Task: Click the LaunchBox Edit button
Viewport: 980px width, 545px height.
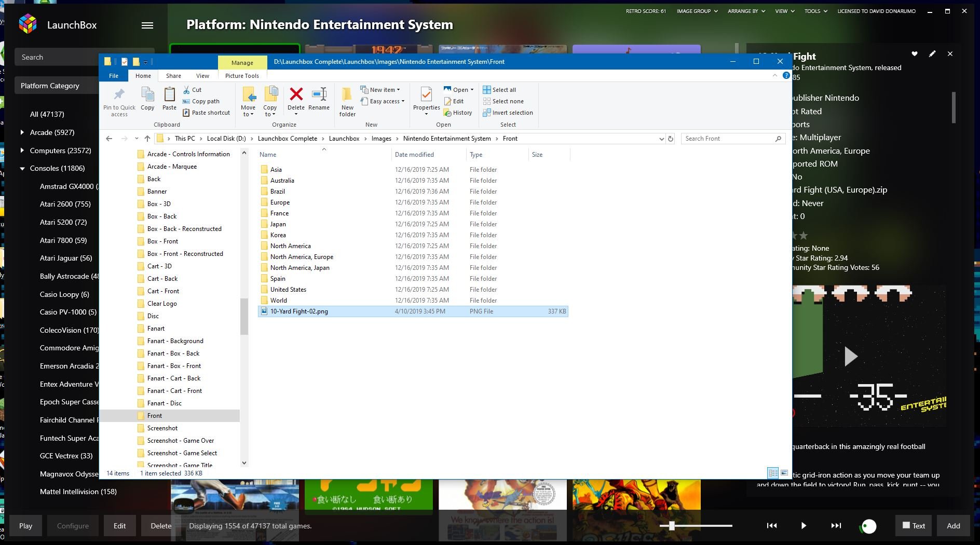Action: click(x=120, y=525)
